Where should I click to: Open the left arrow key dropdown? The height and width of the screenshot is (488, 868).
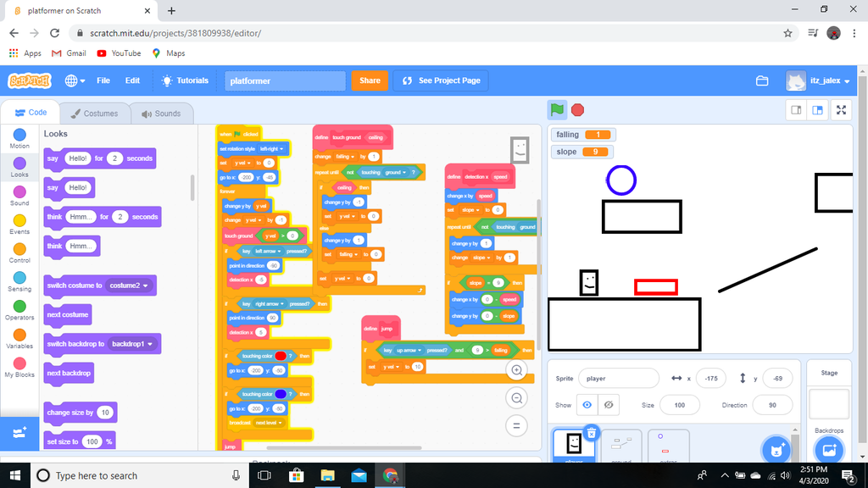267,251
